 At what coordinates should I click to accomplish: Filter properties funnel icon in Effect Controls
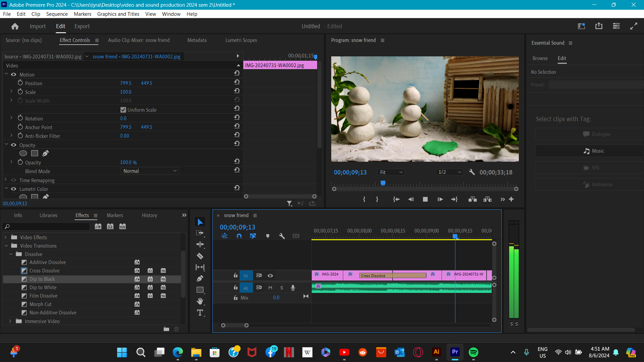click(290, 203)
